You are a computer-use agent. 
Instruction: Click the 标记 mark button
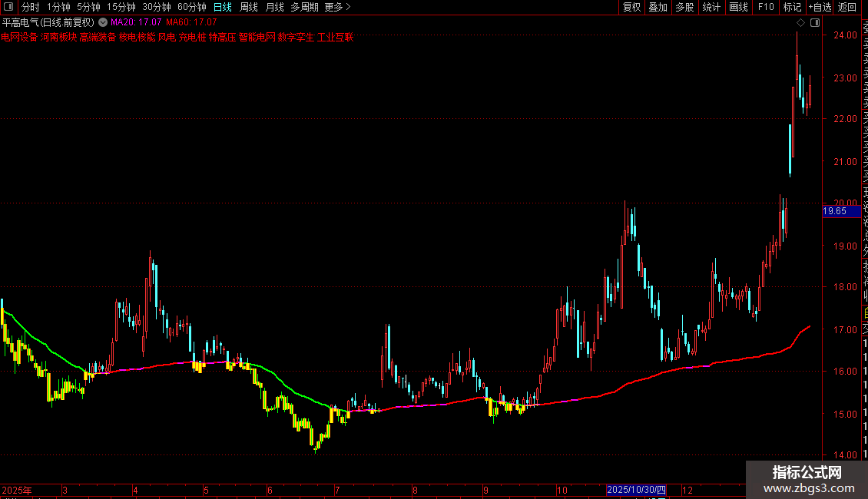[x=792, y=7]
